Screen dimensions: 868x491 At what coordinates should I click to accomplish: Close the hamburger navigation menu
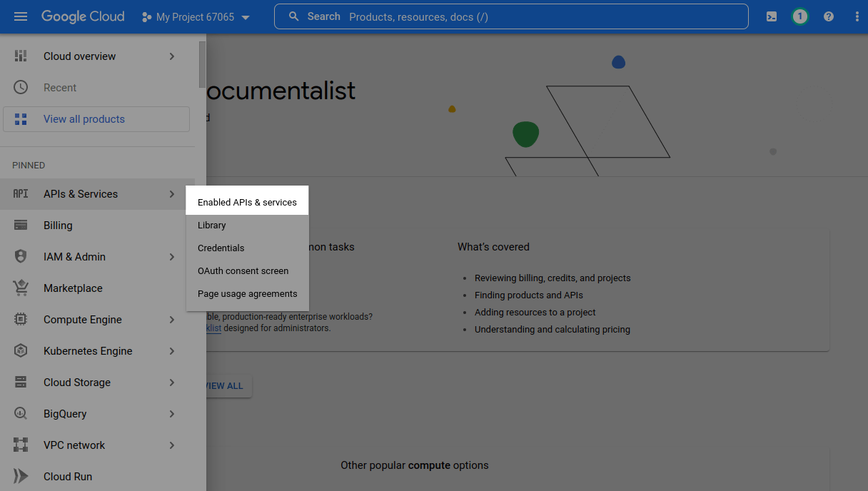pyautogui.click(x=21, y=16)
